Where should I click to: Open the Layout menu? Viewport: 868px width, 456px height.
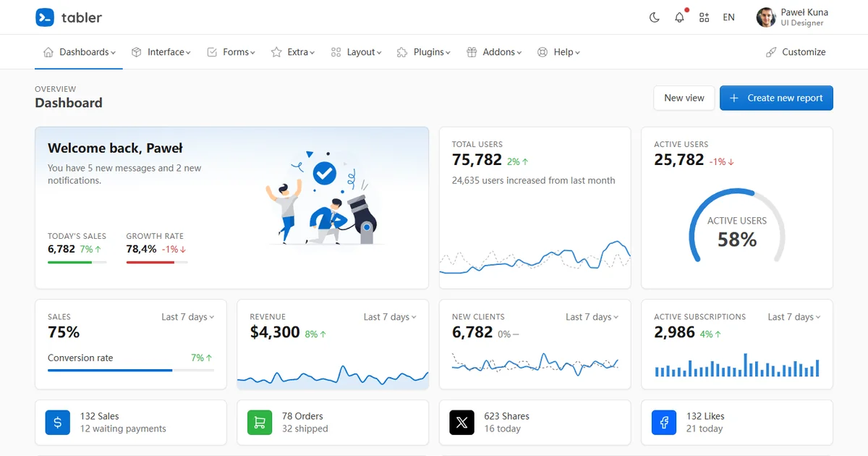(x=355, y=52)
